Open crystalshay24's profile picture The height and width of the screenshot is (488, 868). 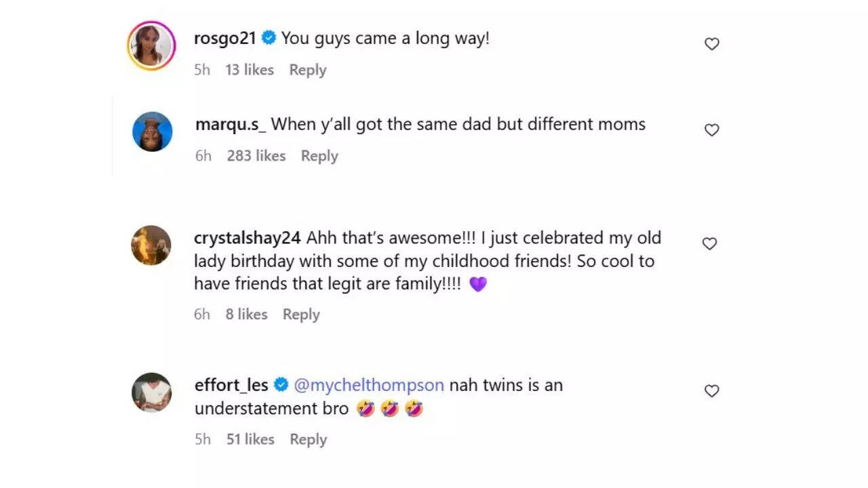[151, 245]
